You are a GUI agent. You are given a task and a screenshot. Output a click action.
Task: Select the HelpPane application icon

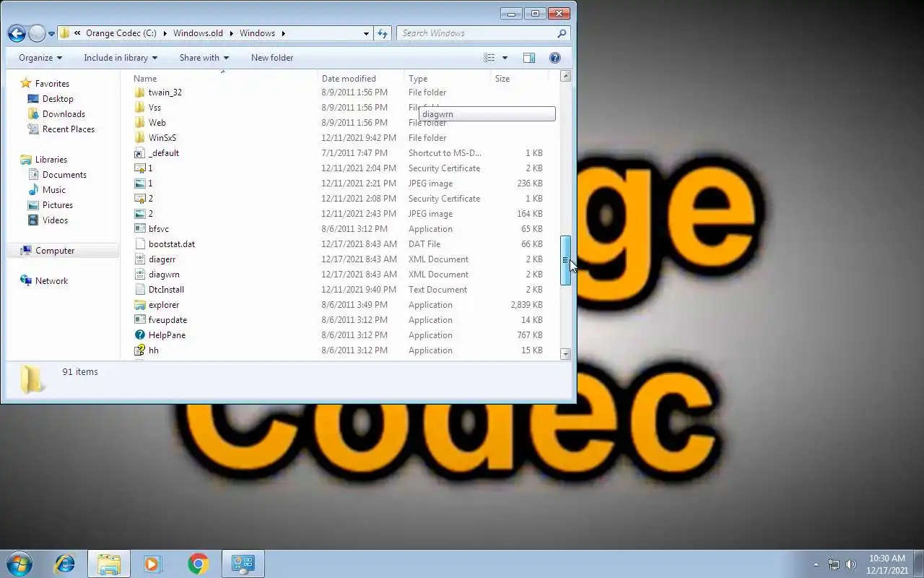[x=140, y=335]
